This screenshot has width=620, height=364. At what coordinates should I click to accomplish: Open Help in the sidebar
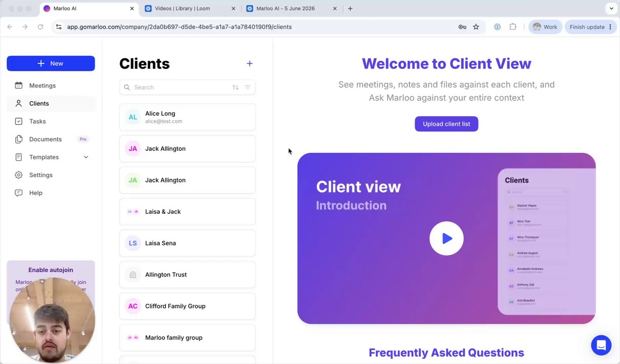tap(36, 193)
